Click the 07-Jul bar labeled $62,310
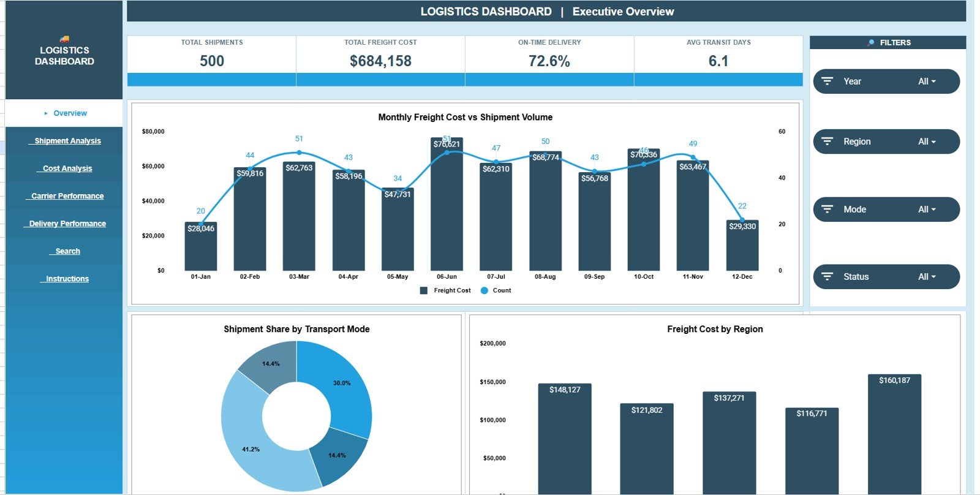 point(496,216)
